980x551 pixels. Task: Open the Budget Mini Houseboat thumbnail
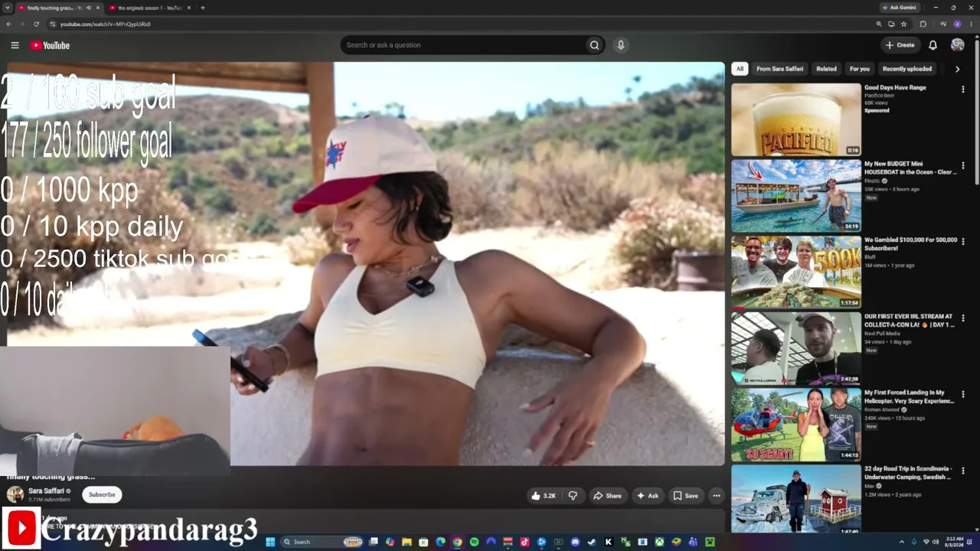(795, 196)
